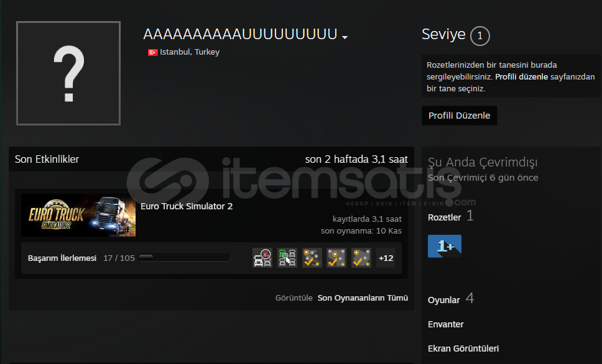This screenshot has height=364, width=602.
Task: Click the fourth achievement icon, middle map checkmark
Action: 336,258
